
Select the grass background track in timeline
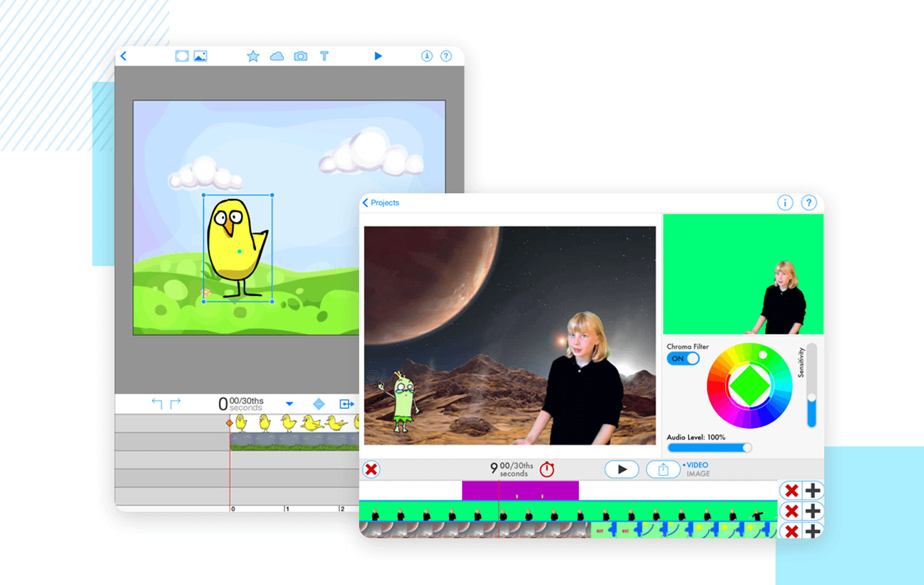point(294,442)
